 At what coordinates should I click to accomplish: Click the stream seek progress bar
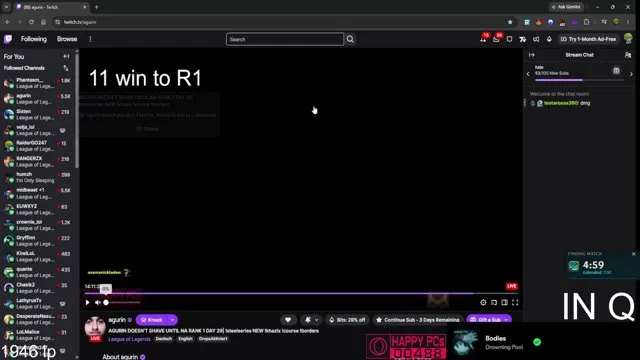[301, 293]
